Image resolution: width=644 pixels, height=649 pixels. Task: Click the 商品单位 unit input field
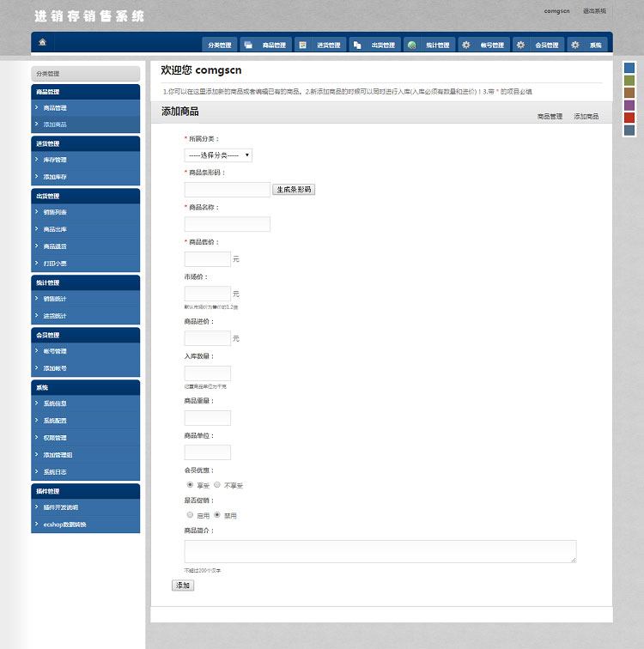click(207, 452)
